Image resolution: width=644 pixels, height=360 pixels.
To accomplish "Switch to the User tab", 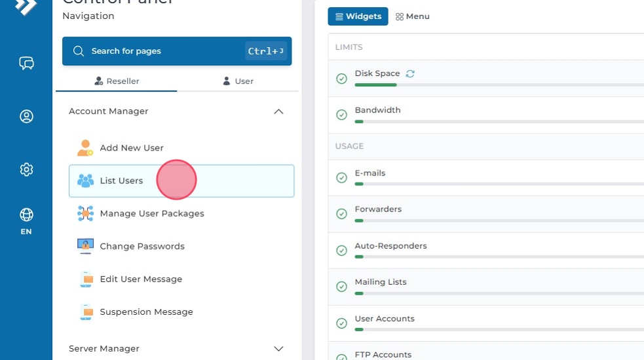I will tap(238, 81).
